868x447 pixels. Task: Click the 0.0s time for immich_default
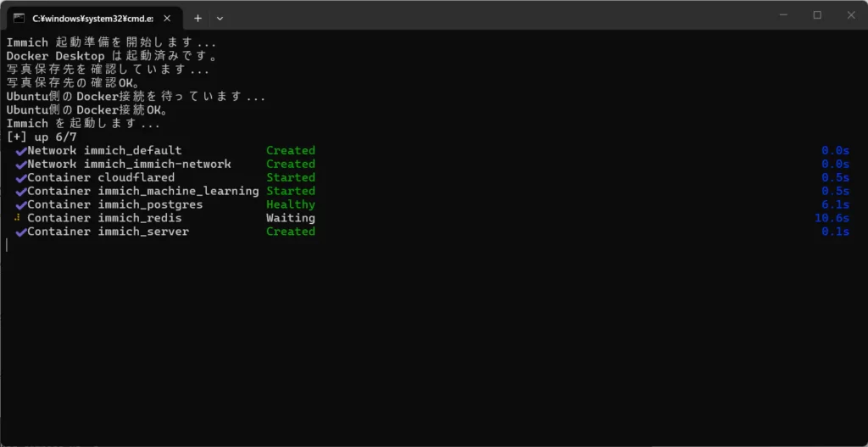click(835, 151)
